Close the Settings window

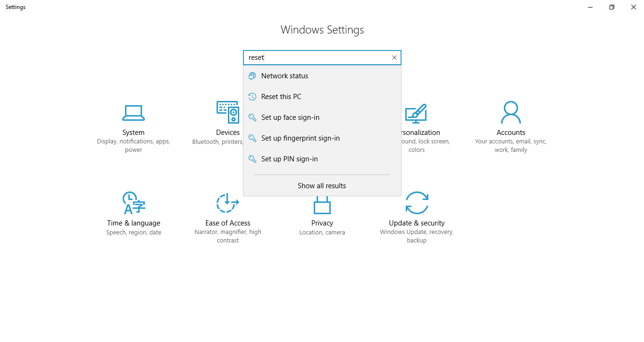tap(634, 7)
